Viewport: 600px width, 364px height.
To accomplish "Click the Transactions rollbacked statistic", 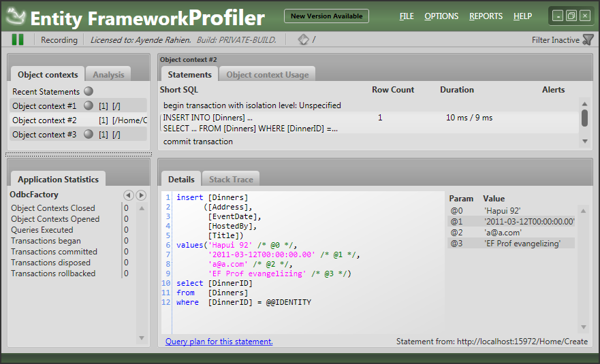I will (x=53, y=274).
